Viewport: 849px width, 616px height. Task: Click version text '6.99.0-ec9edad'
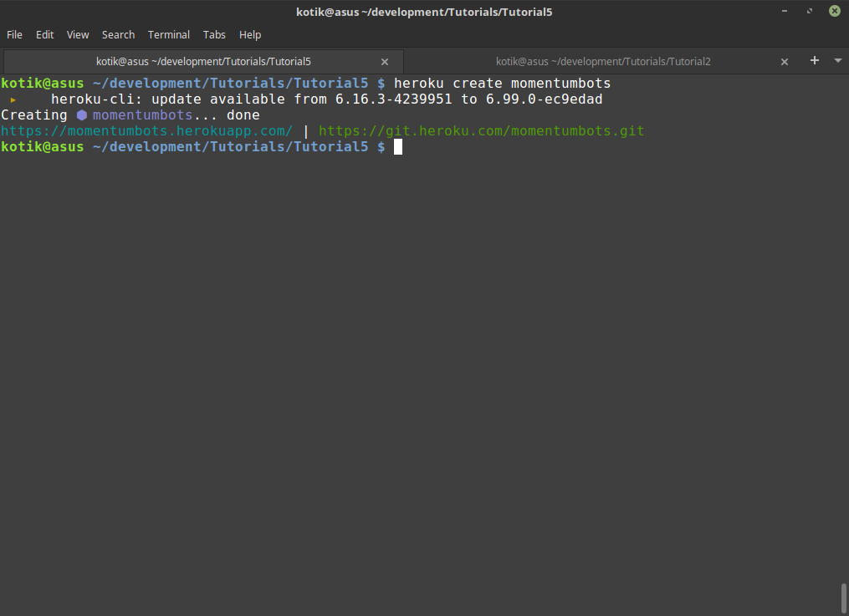545,99
